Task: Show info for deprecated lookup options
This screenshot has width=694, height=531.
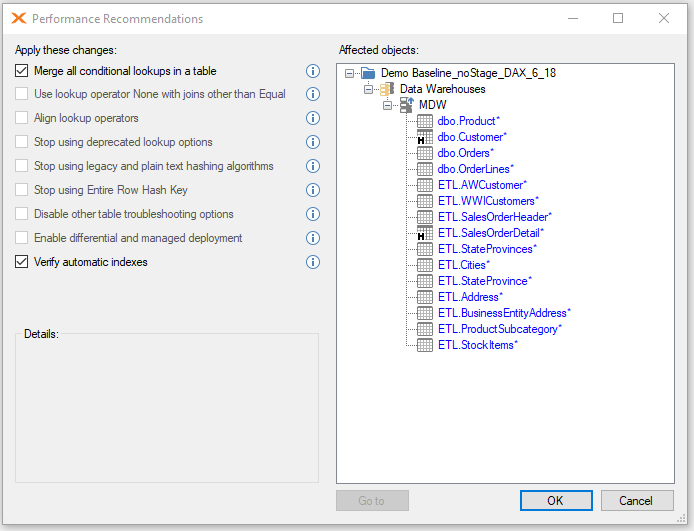Action: tap(313, 142)
